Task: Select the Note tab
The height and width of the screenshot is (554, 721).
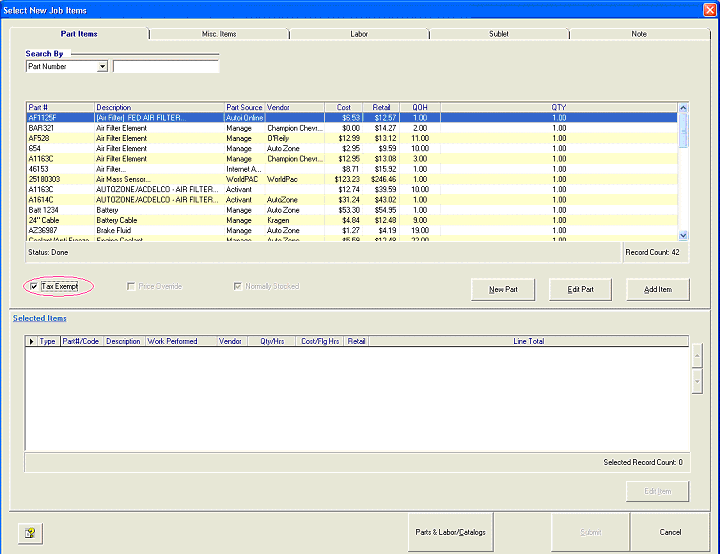Action: [x=639, y=34]
